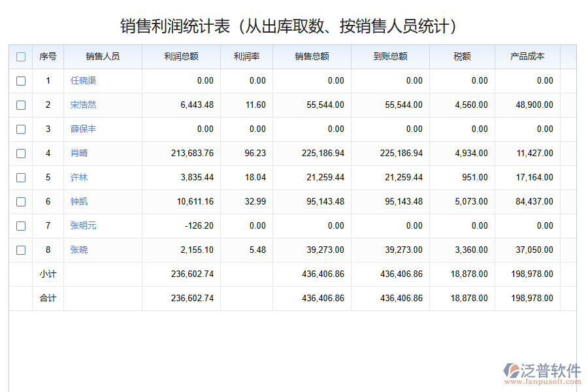588x392 pixels.
Task: Check the checkbox for row 3 薛保丰
Action: (21, 129)
